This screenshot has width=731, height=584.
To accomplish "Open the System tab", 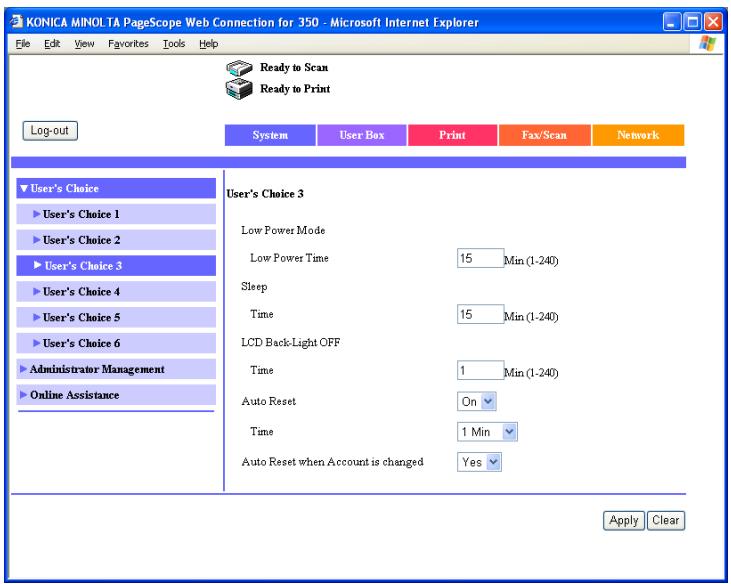I will [x=270, y=135].
